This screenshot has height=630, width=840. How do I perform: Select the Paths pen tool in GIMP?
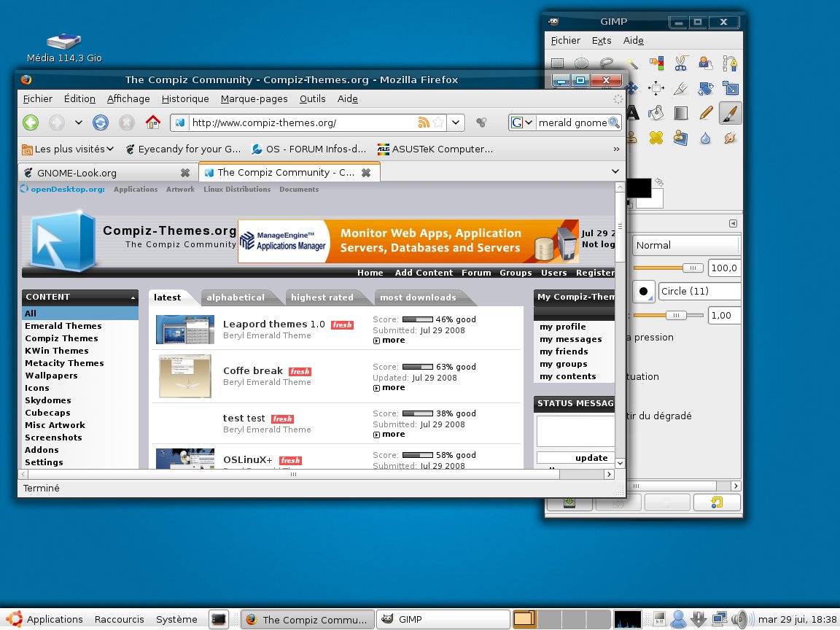pyautogui.click(x=730, y=63)
